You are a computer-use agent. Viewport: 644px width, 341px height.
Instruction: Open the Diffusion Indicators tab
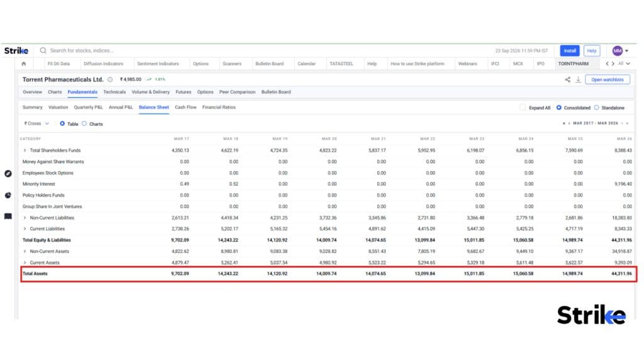(104, 64)
